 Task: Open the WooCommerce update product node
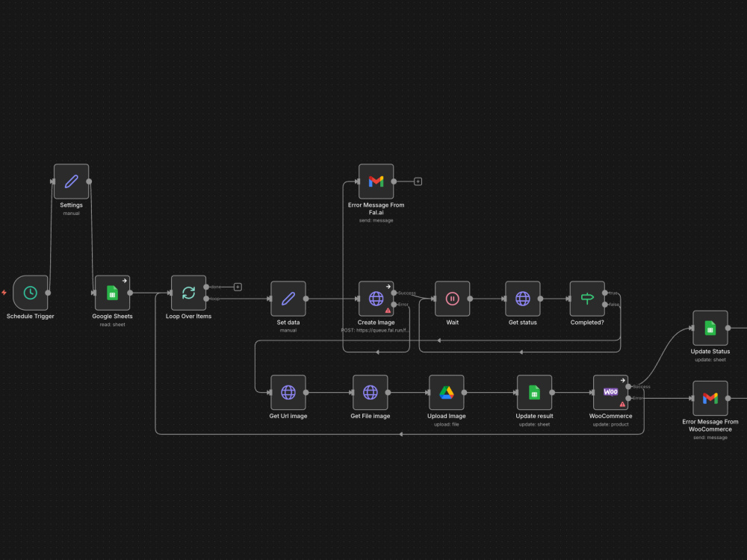click(611, 393)
